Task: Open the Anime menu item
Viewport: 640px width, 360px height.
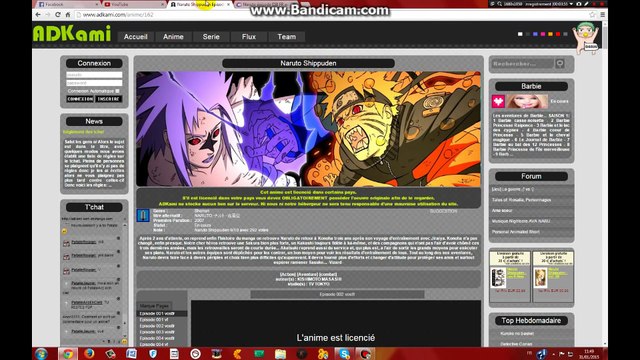Action: click(x=173, y=37)
